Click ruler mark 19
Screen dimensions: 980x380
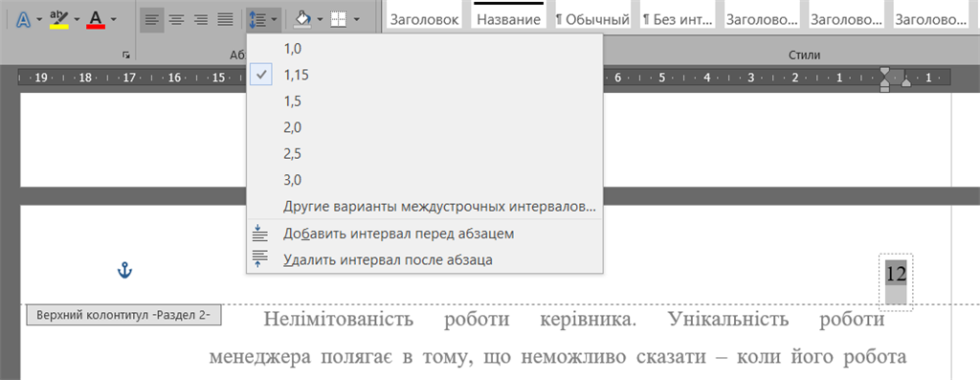[41, 78]
